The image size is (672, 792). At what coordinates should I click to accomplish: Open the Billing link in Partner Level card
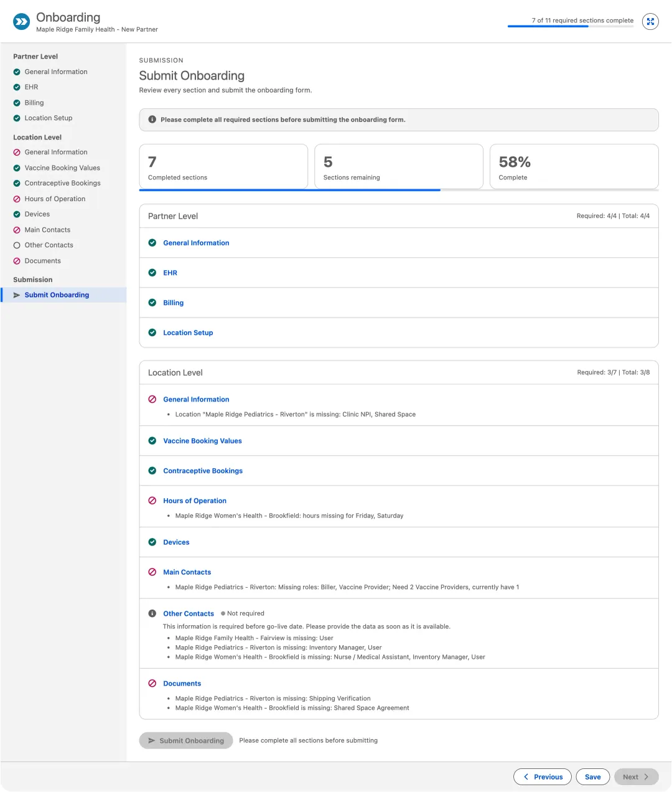coord(173,303)
